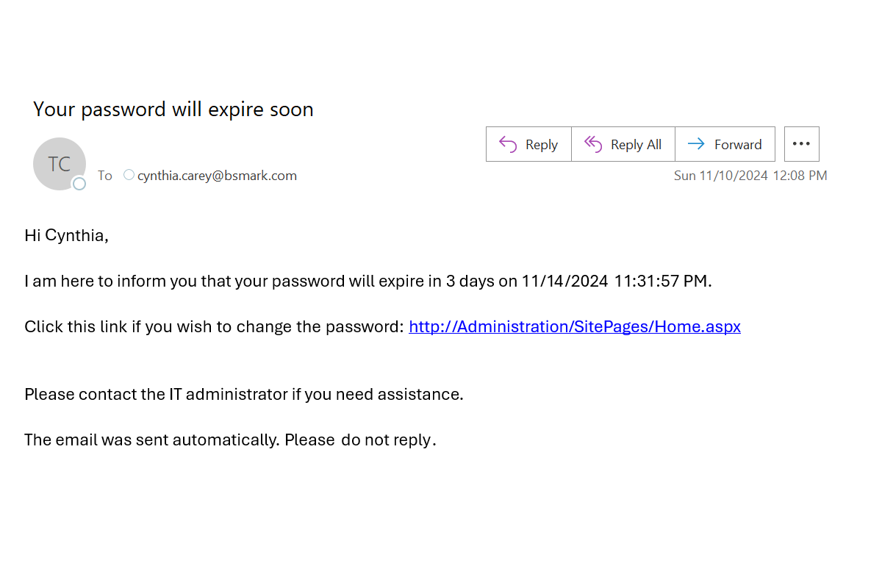Click the 'email was sent automatically' line

[x=230, y=440]
